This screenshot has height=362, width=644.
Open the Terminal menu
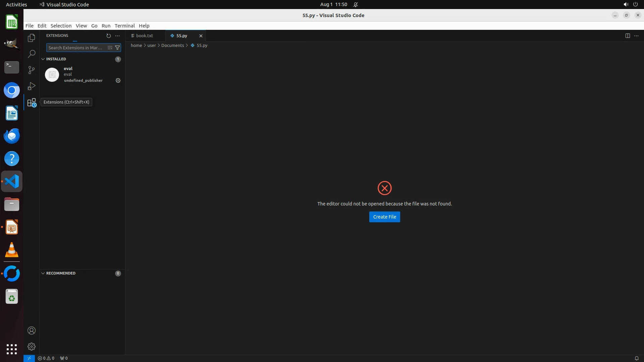(124, 25)
